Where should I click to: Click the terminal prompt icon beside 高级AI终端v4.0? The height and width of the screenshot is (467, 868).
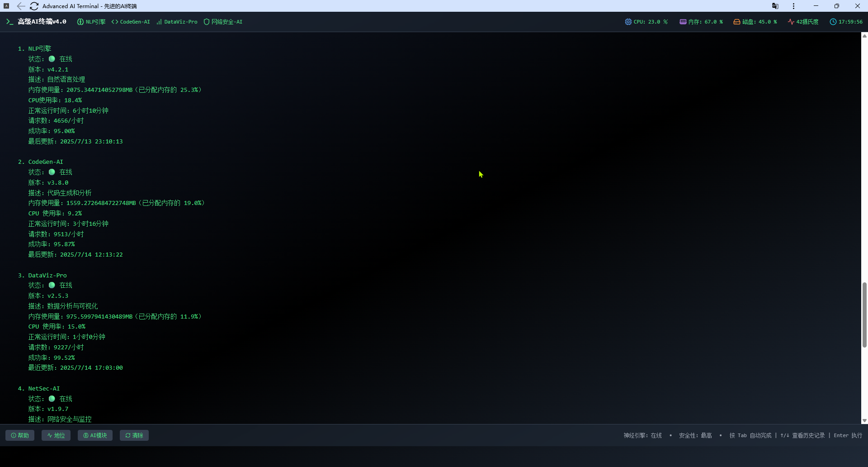pyautogui.click(x=9, y=21)
